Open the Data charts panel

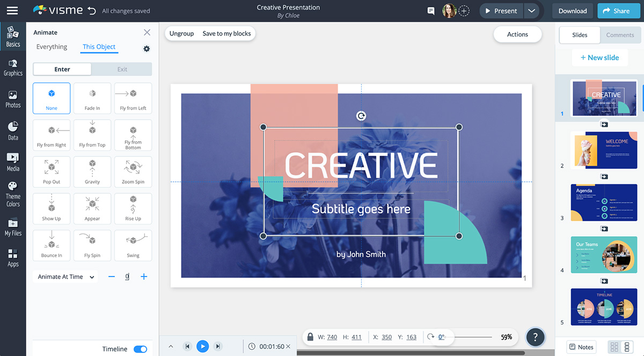pos(13,131)
